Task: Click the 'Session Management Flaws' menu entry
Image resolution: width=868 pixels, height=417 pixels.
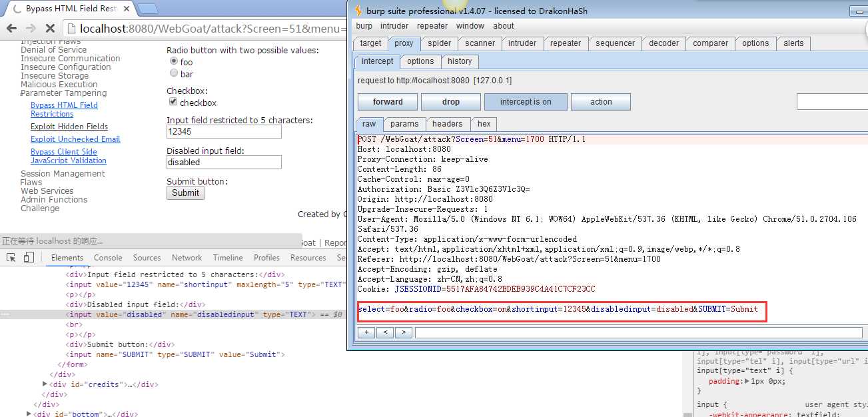Action: 63,178
